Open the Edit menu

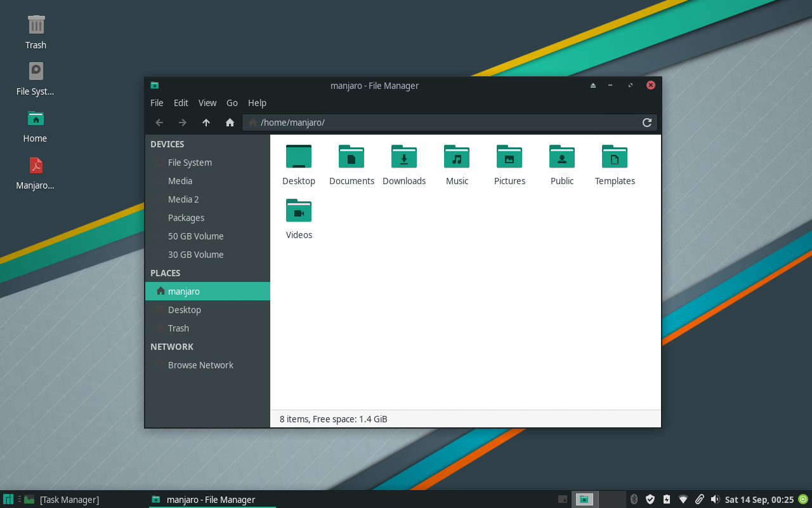tap(181, 102)
